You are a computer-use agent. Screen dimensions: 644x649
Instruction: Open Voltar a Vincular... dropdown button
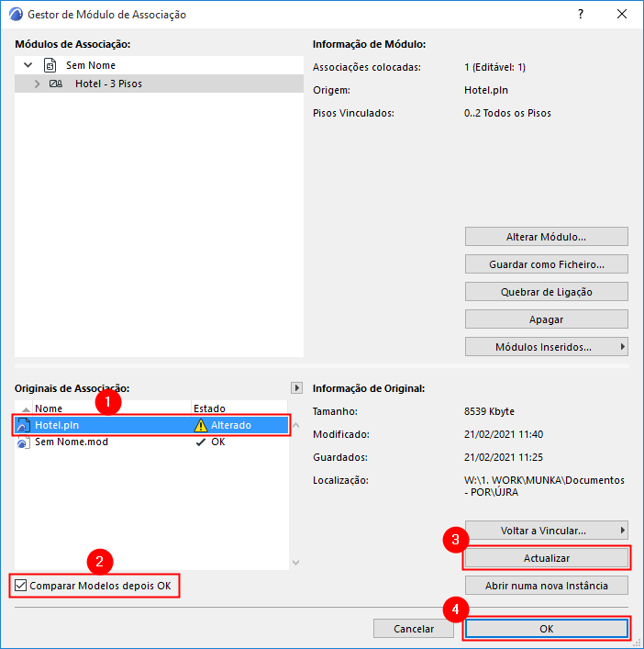(546, 531)
